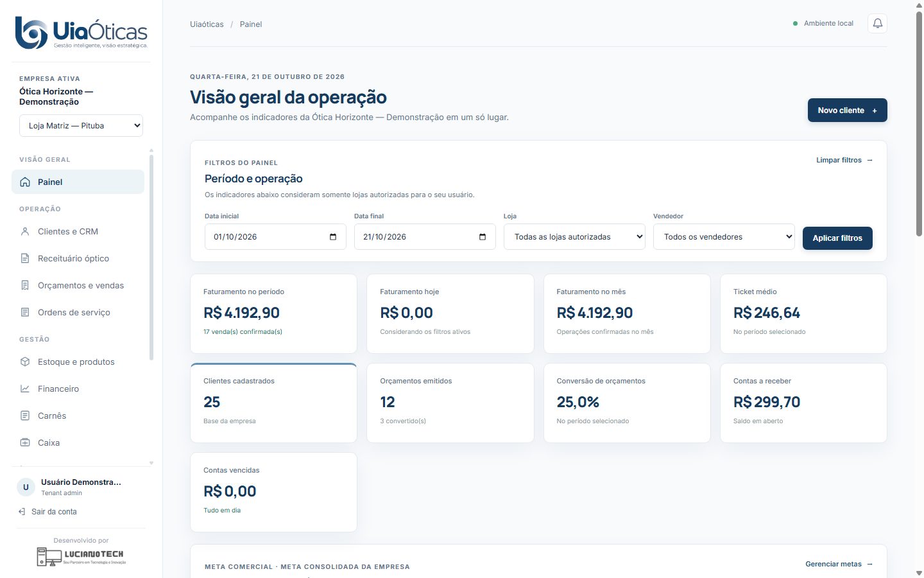Image resolution: width=924 pixels, height=578 pixels.
Task: Click the Ordens de serviço icon
Action: point(25,312)
